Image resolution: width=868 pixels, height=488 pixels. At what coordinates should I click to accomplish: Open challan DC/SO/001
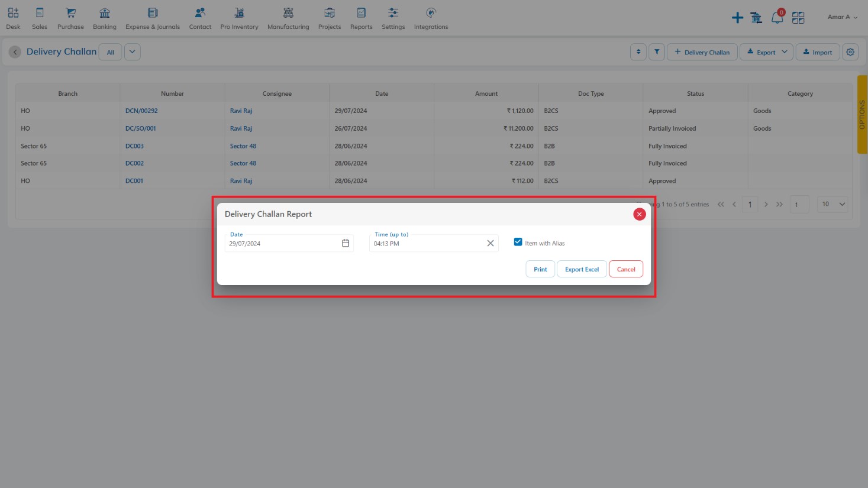[141, 128]
